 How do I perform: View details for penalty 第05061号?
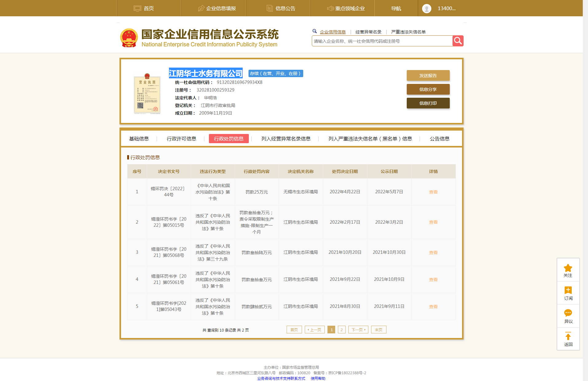tap(433, 280)
